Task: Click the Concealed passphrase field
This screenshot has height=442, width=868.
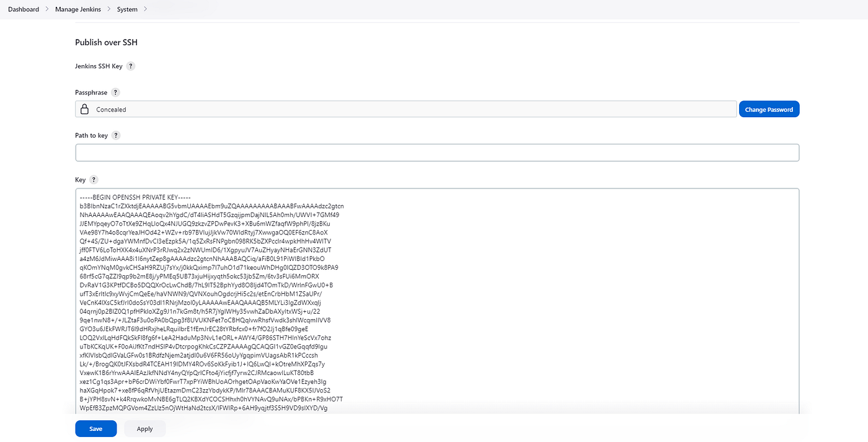Action: coord(406,109)
